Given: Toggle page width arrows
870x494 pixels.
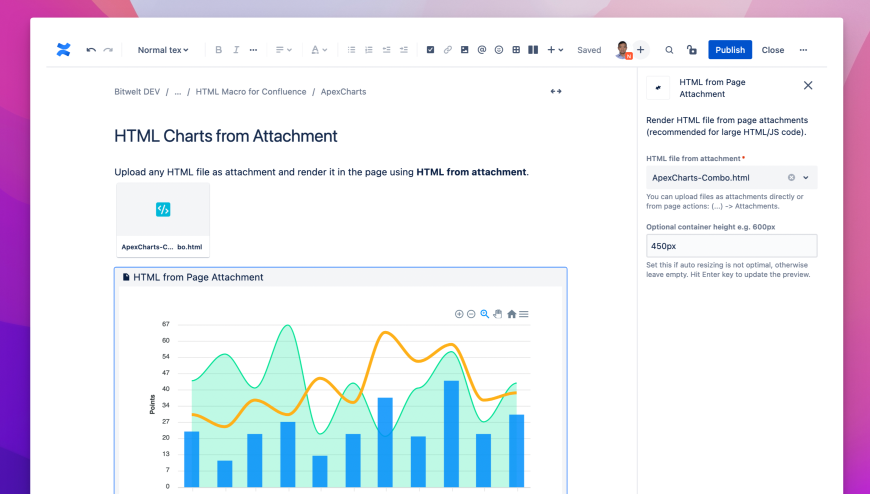Looking at the screenshot, I should (556, 92).
